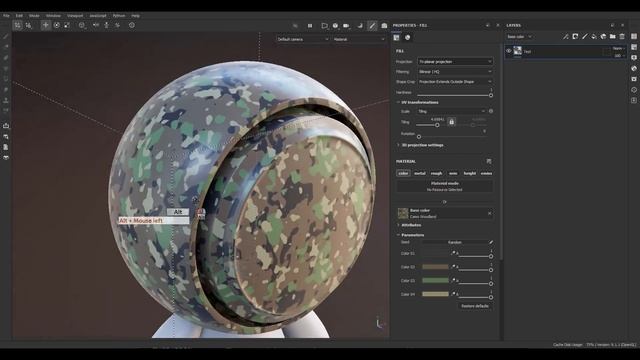Screen dimensions: 640x360
Task: Switch to the painting mode brush icon
Action: (x=372, y=25)
